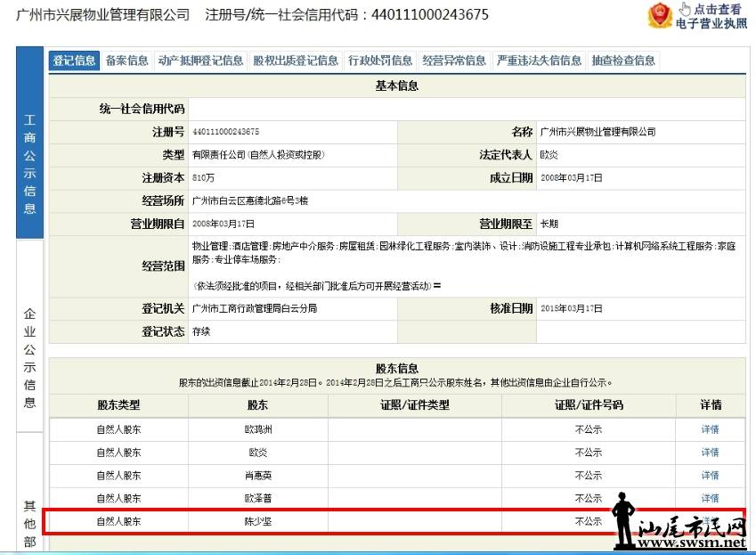The height and width of the screenshot is (555, 756).
Task: Open the 工商公示信息 side section
Action: pos(29,165)
